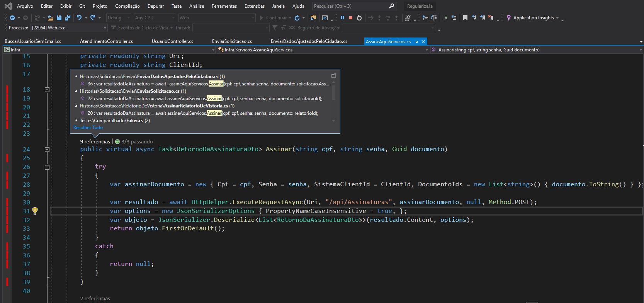Click the Recolher Tudo link
Image resolution: width=644 pixels, height=303 pixels.
click(88, 128)
